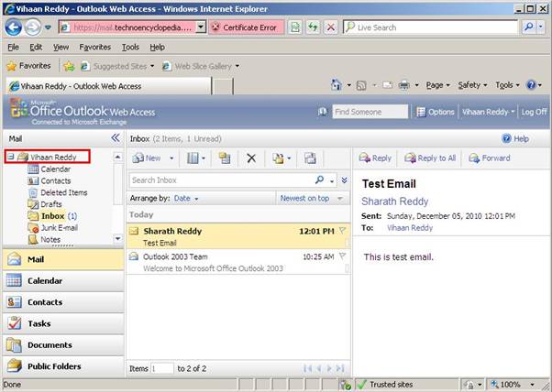Click the Home icon in command bar
Screen dimensions: 552x392
[x=337, y=85]
